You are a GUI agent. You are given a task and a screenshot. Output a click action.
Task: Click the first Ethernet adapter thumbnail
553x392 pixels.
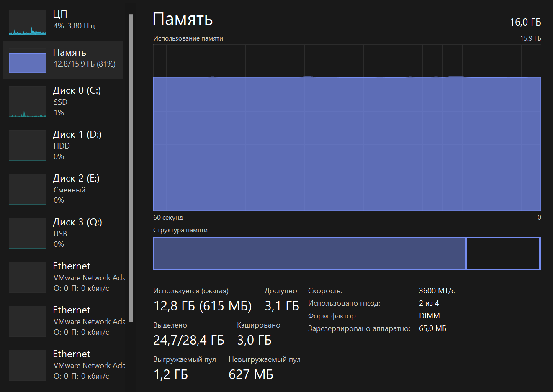[x=28, y=277]
